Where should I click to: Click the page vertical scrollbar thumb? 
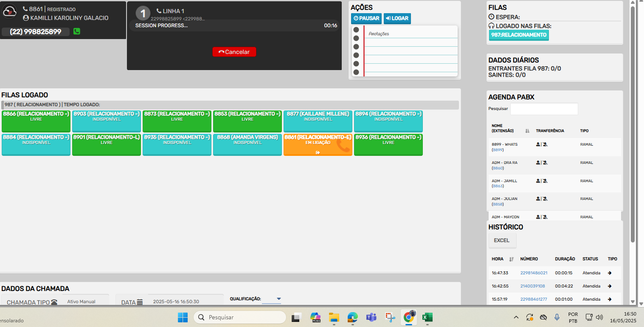[x=633, y=125]
